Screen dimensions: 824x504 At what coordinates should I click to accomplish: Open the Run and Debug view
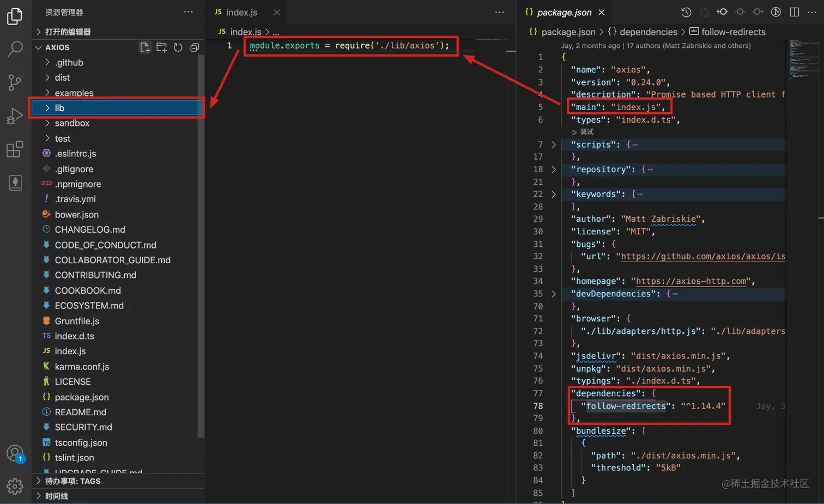click(15, 116)
